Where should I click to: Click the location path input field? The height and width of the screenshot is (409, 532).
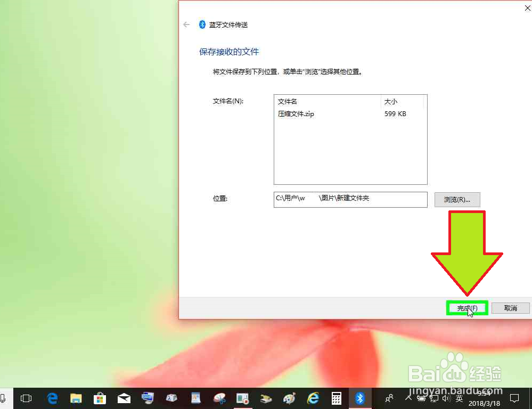point(350,200)
